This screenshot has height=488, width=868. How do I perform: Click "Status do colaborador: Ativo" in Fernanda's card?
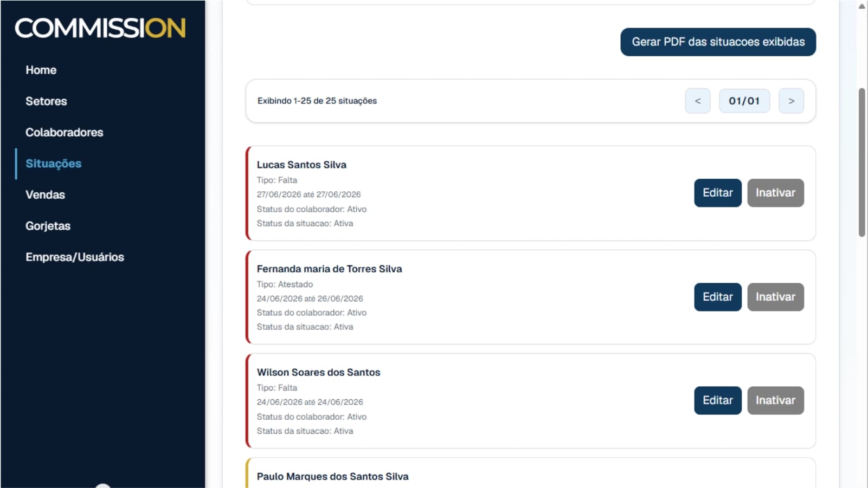[x=312, y=313]
